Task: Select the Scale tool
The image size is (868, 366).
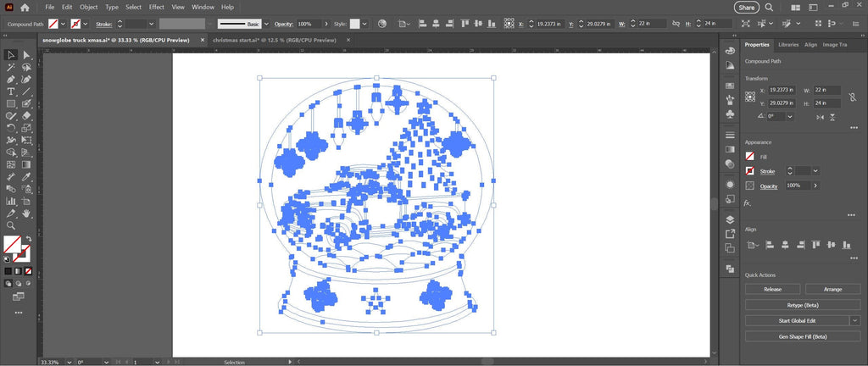Action: click(x=26, y=128)
